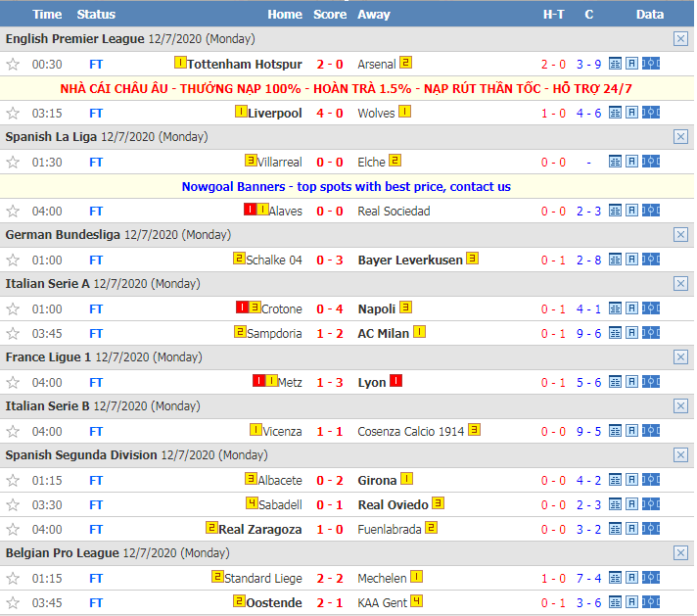View the Liverpool 4 - 0 score details
This screenshot has width=697, height=616.
pyautogui.click(x=330, y=114)
